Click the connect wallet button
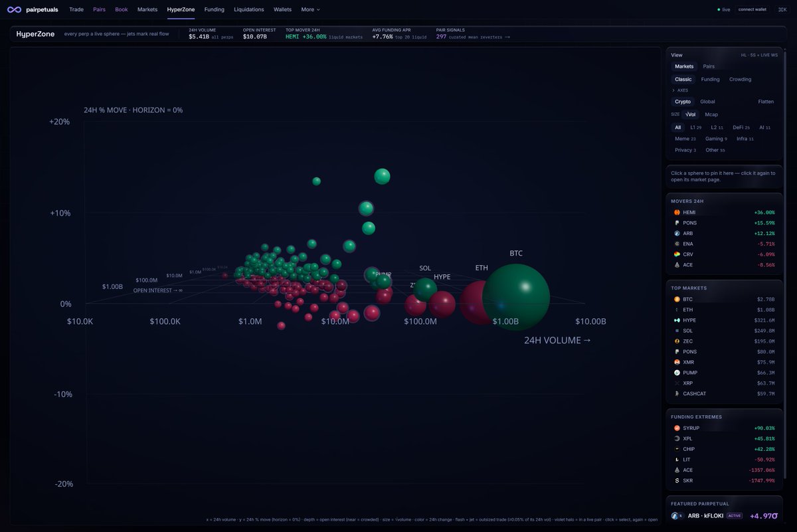The height and width of the screenshot is (532, 797). 751,9
